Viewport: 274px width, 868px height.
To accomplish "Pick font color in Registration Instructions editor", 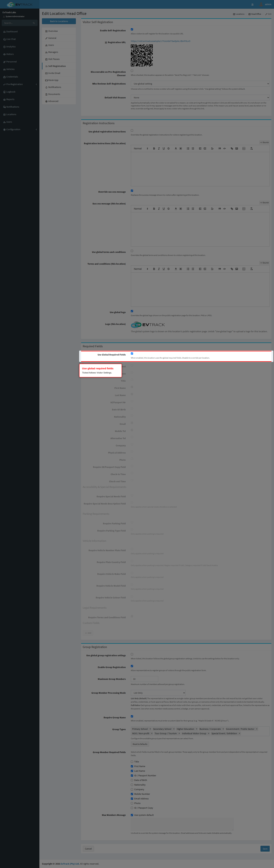I will pyautogui.click(x=176, y=149).
